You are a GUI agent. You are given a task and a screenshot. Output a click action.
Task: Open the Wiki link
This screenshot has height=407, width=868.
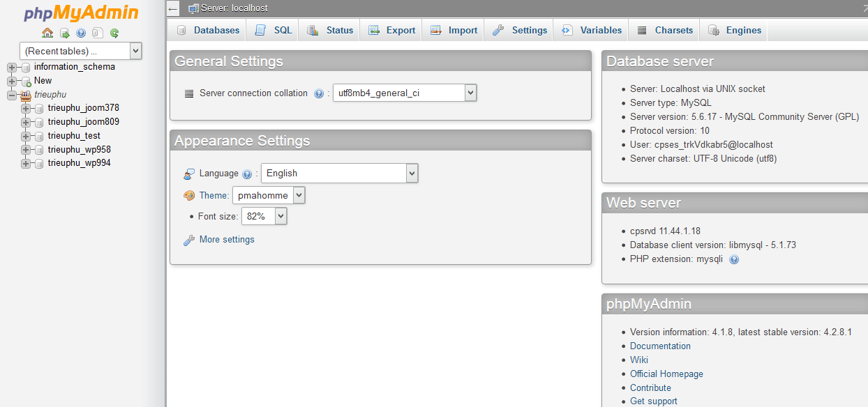click(639, 360)
